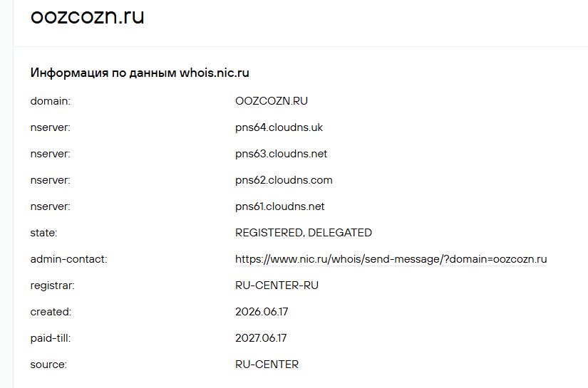Click the domain: field label
Screen dimensions: 588x388
coord(51,101)
